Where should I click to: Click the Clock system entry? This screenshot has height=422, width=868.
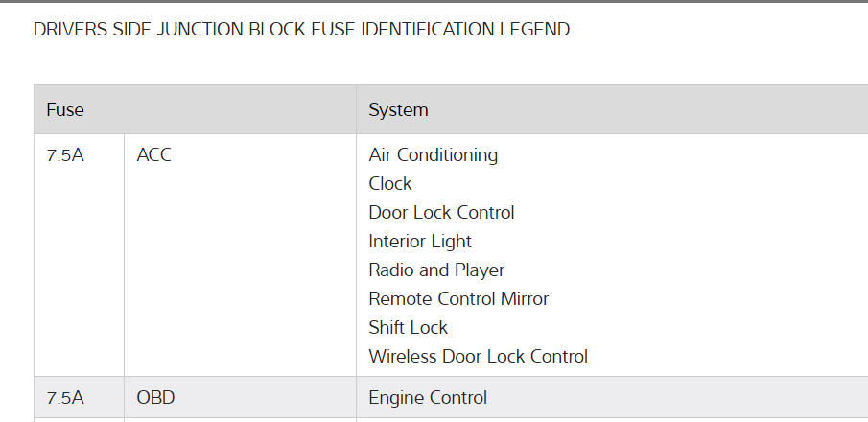click(389, 184)
